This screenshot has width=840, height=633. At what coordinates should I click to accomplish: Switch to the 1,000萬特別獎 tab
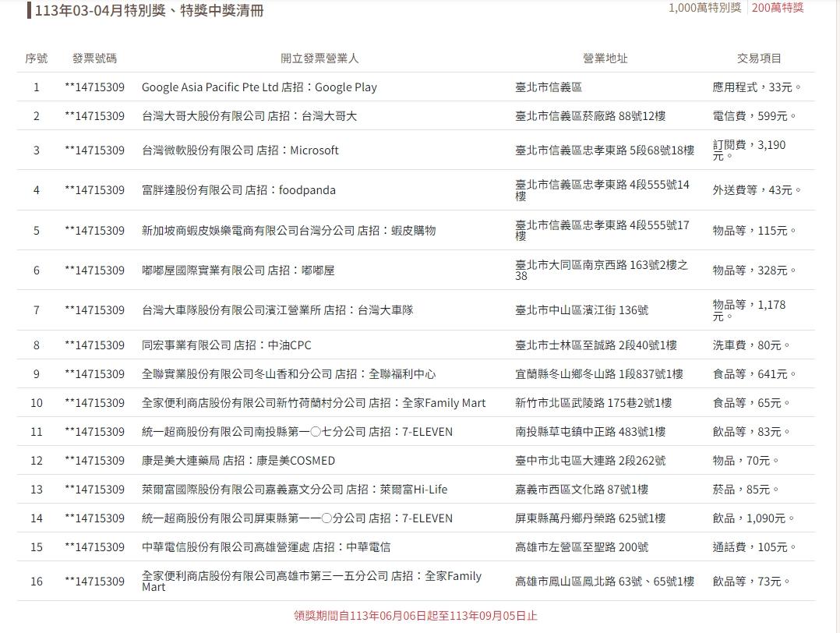click(704, 8)
